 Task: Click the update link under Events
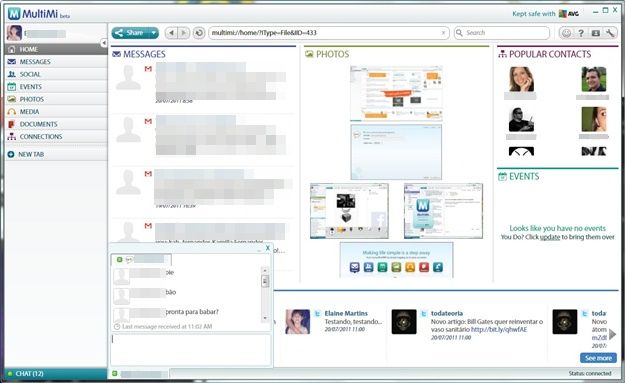550,237
